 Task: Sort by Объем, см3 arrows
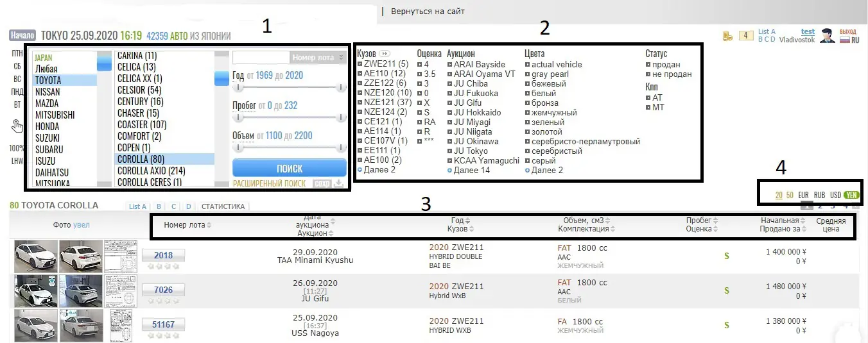(607, 221)
